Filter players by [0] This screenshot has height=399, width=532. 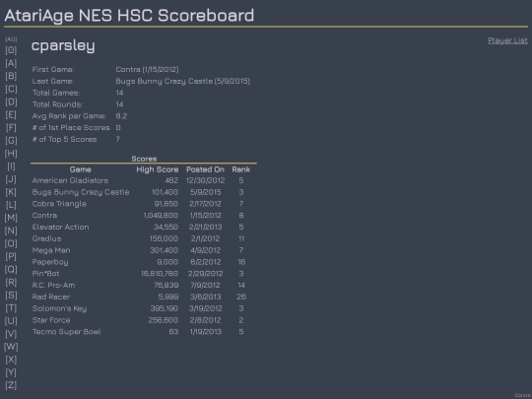11,50
